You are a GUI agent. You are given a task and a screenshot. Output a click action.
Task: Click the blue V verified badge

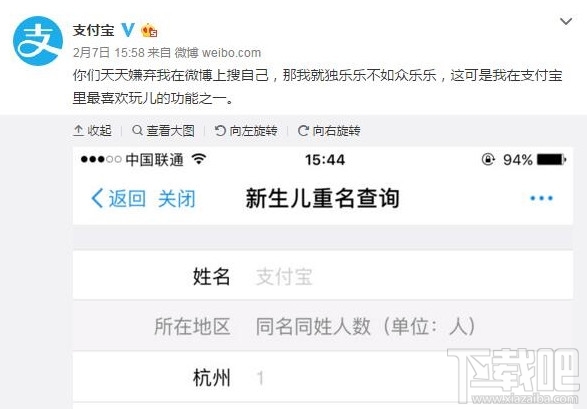(x=128, y=30)
